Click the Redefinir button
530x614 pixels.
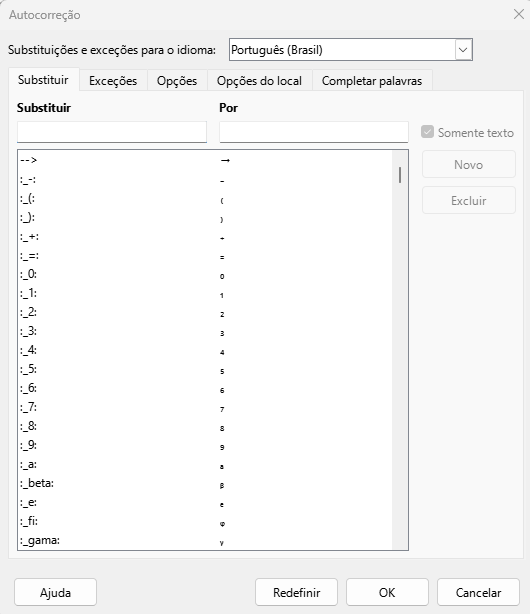pos(296,592)
